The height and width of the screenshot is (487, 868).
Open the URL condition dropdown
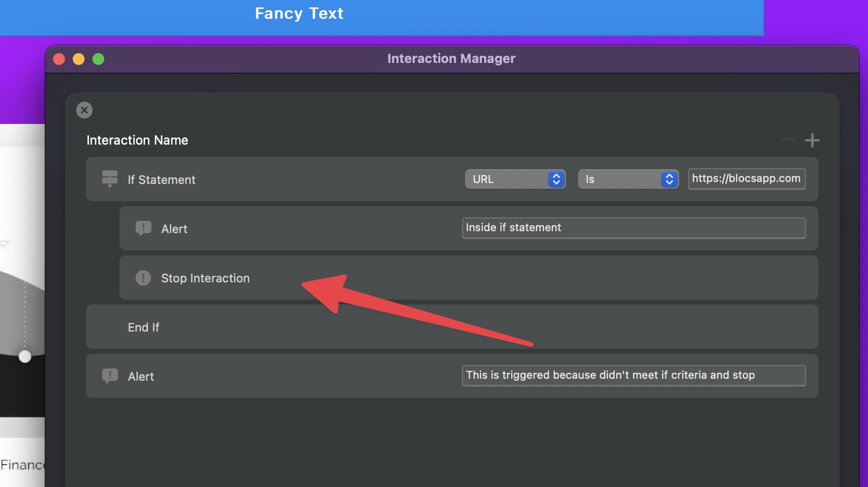[x=515, y=179]
